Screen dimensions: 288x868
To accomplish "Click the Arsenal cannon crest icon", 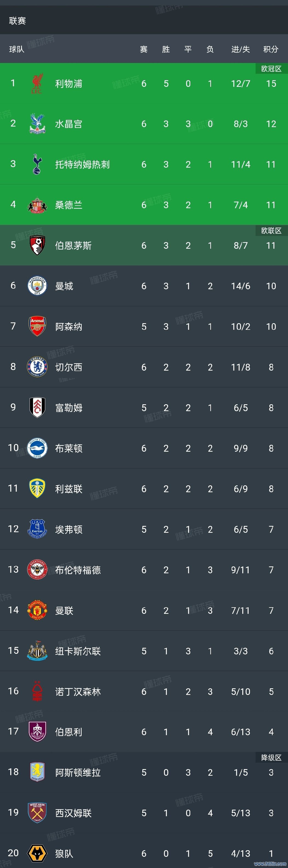I will pos(37,326).
